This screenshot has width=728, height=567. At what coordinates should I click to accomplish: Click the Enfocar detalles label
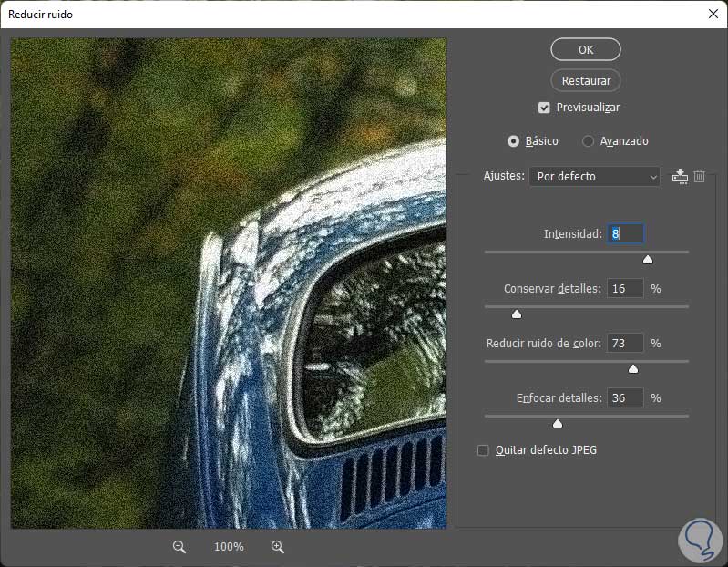click(559, 398)
